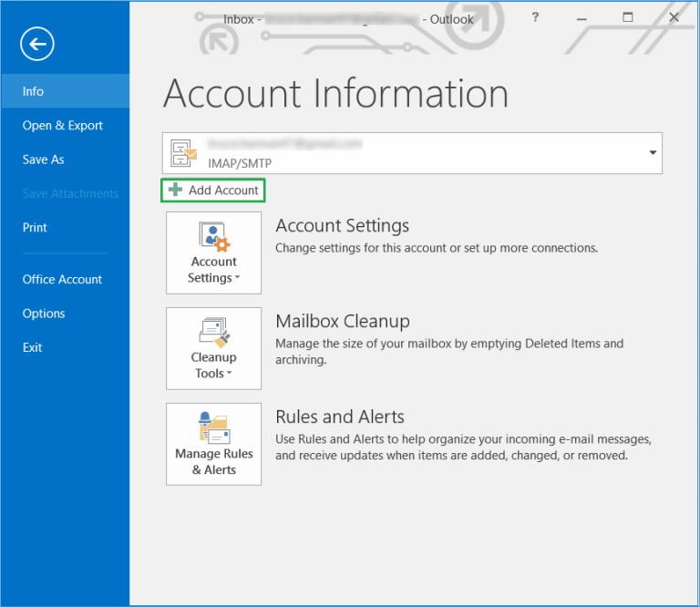
Task: Click the Account Settings section heading
Action: (342, 226)
